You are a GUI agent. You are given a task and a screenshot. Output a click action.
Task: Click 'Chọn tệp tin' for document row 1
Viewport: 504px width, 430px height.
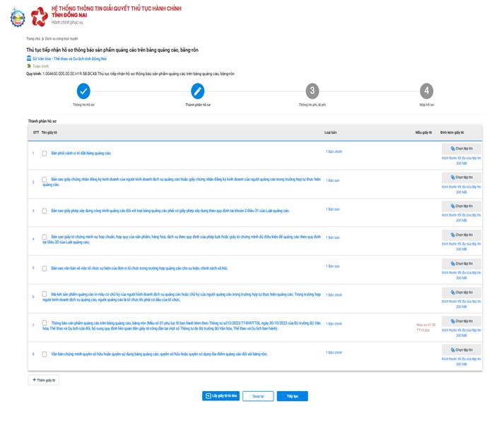(x=461, y=149)
